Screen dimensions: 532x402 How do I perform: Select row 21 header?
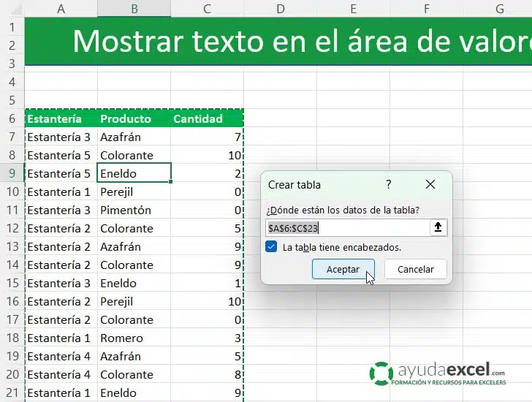point(12,392)
